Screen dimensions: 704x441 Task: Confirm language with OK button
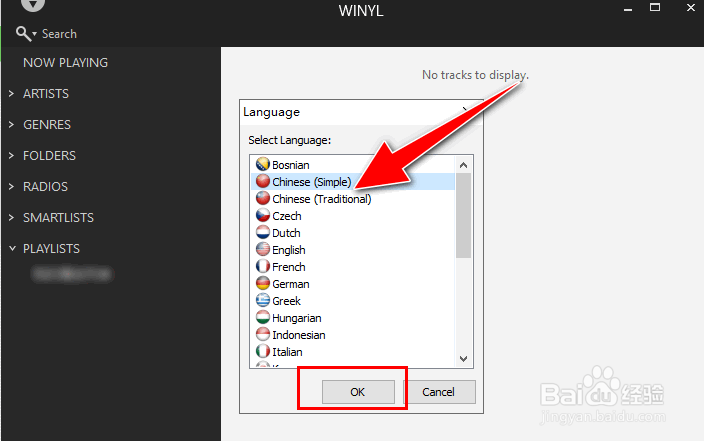(x=358, y=392)
